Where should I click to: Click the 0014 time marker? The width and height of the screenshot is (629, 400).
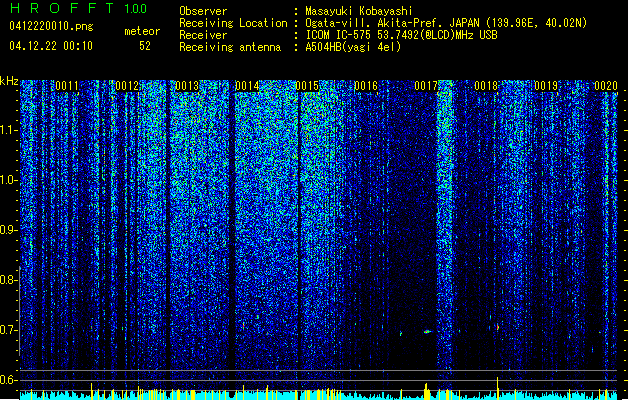click(247, 86)
